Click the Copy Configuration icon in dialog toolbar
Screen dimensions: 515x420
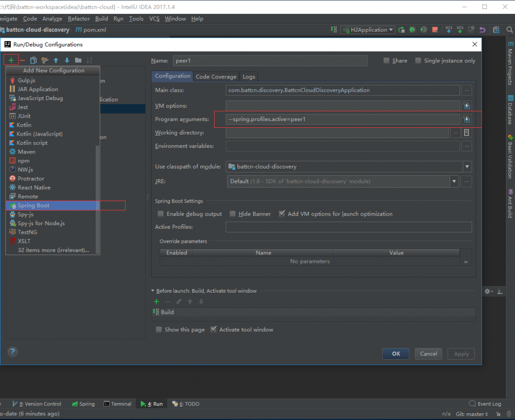(x=33, y=60)
